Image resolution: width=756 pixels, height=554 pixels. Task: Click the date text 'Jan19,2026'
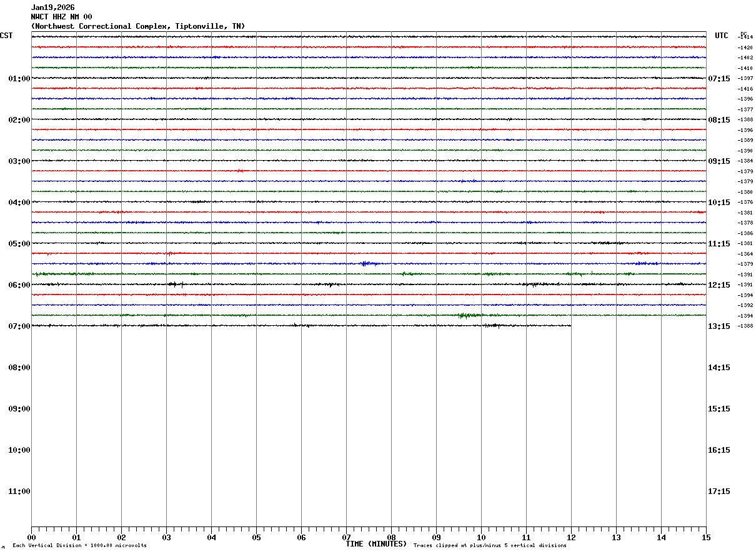[x=52, y=8]
